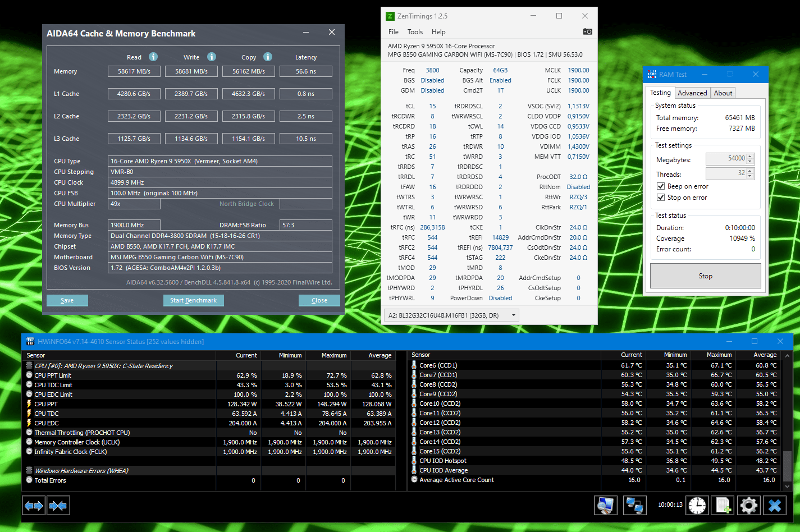
Task: Click the HWiNFO reset clock icon
Action: (697, 505)
